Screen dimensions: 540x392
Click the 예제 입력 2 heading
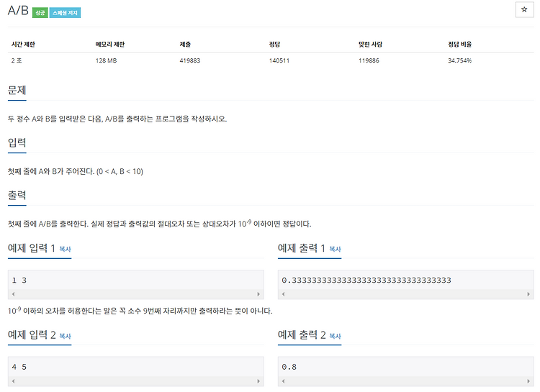point(32,335)
